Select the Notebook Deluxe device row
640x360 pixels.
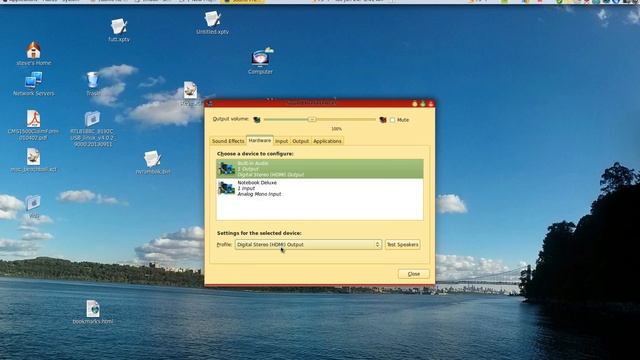click(320, 188)
